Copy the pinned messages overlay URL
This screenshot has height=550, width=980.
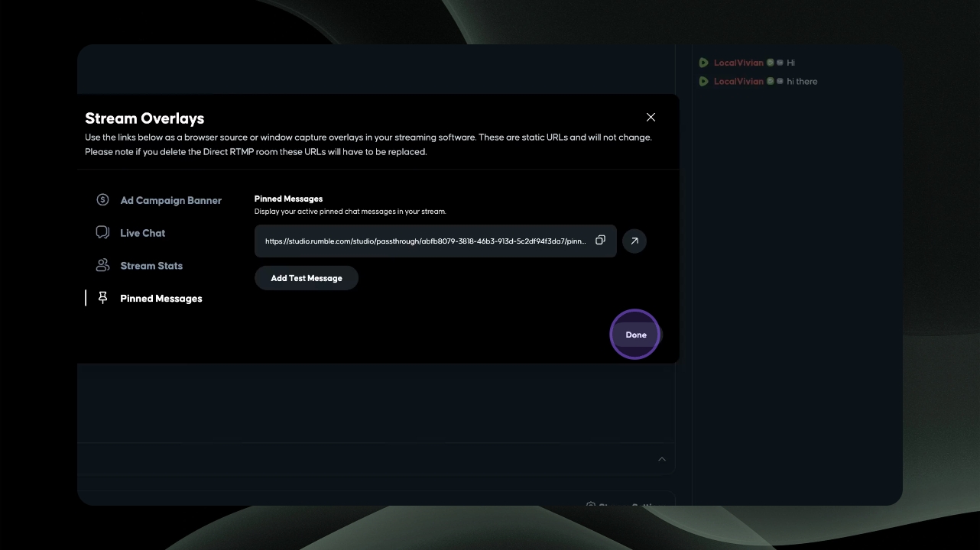pyautogui.click(x=600, y=240)
